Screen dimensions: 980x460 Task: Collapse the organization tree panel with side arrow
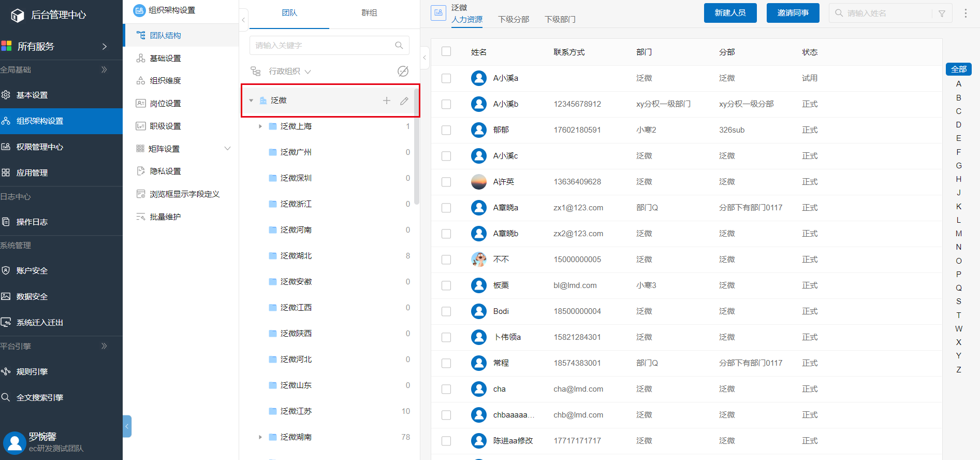425,58
